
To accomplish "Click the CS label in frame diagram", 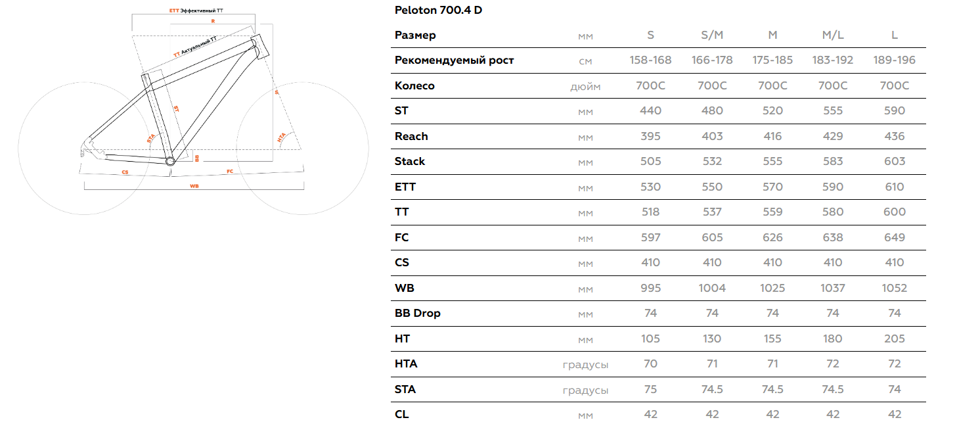I will click(x=125, y=172).
